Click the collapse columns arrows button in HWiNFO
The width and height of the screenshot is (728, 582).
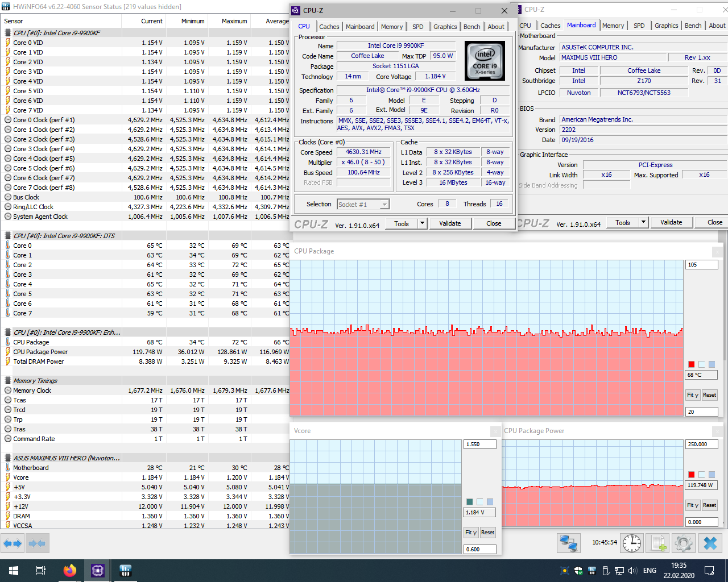37,543
